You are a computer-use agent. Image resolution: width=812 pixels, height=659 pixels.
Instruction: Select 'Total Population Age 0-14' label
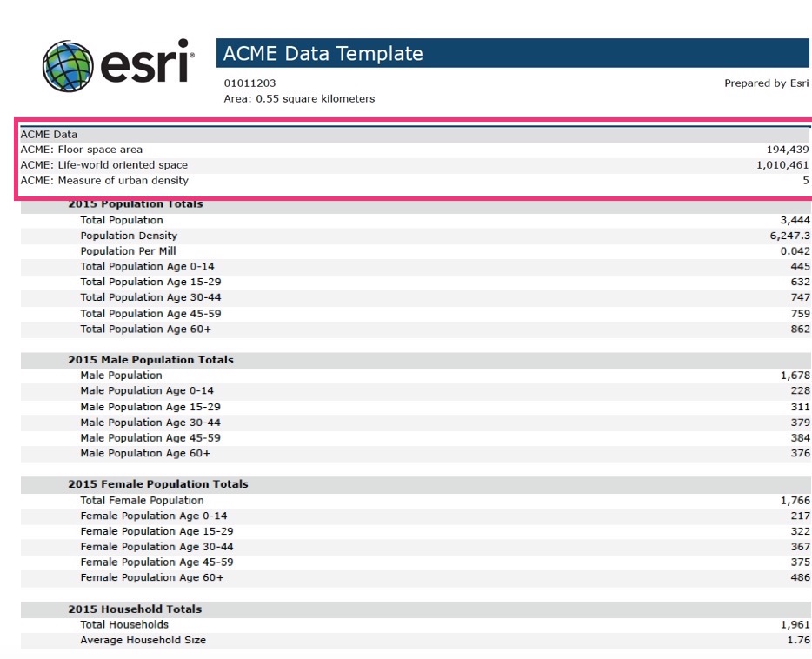[147, 267]
